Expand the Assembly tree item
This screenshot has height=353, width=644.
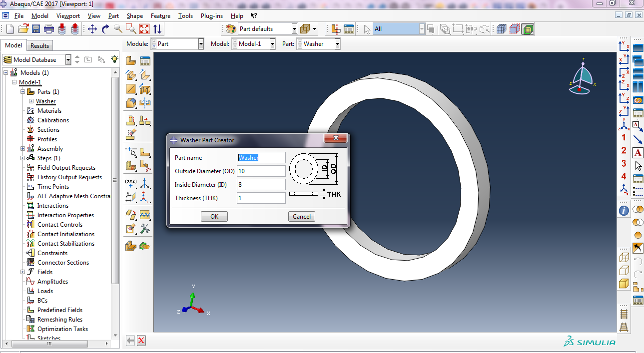point(22,148)
